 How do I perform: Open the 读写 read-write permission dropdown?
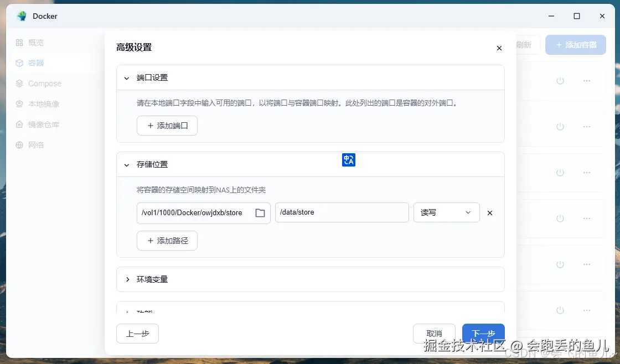coord(446,212)
